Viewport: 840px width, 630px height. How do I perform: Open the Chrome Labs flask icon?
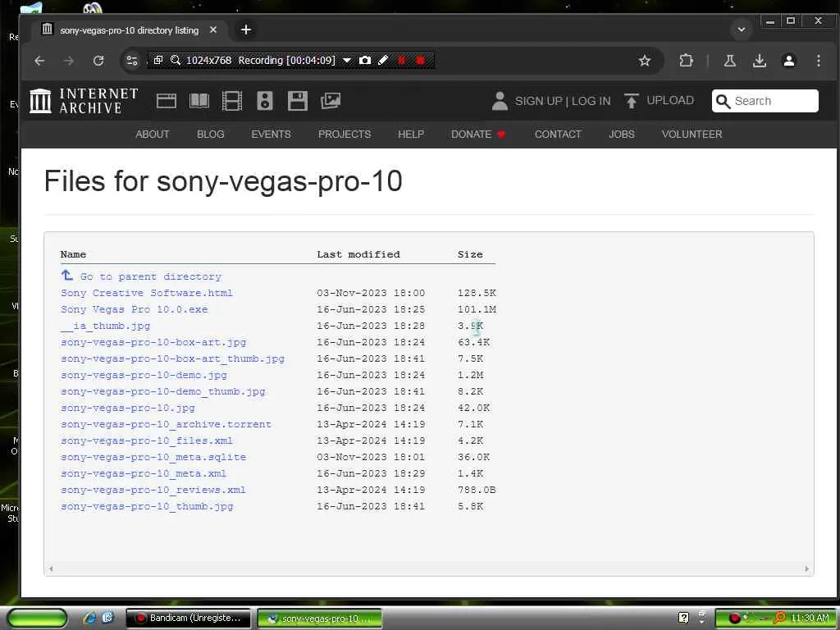pos(729,61)
